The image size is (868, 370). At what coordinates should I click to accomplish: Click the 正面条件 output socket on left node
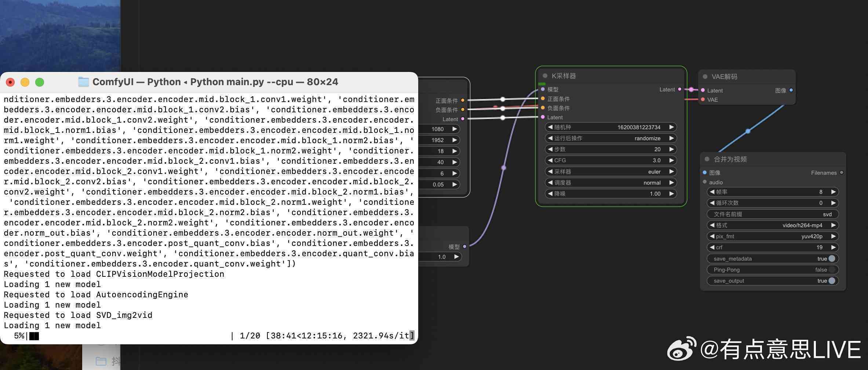(x=463, y=100)
